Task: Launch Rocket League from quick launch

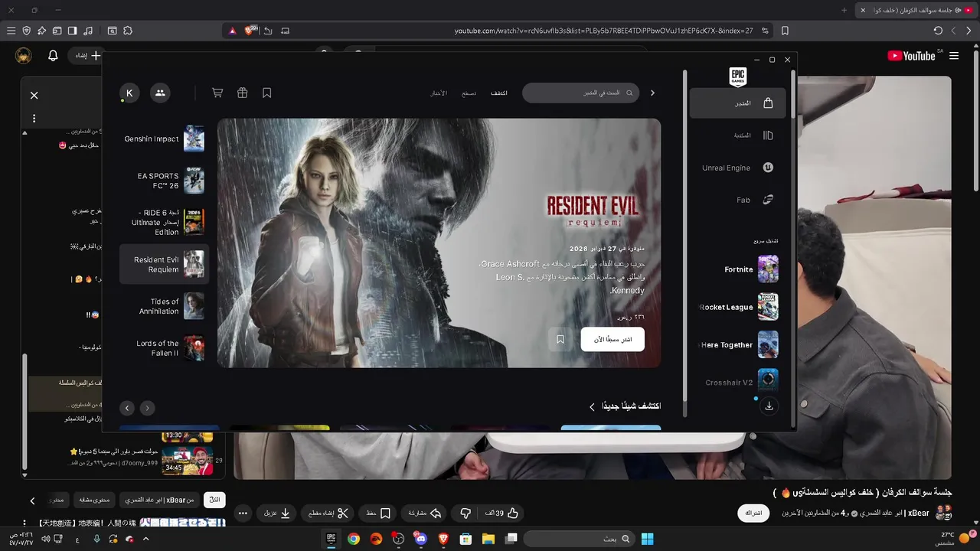Action: [737, 307]
